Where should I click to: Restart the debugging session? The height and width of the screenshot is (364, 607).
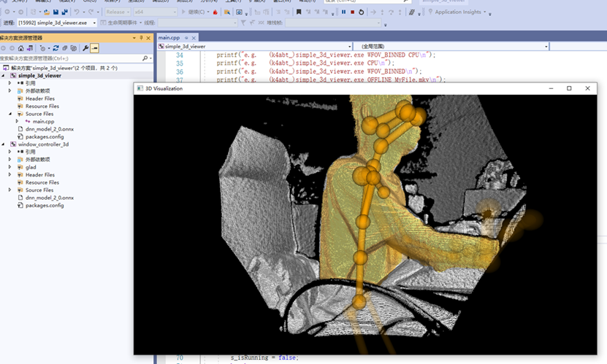pyautogui.click(x=361, y=12)
